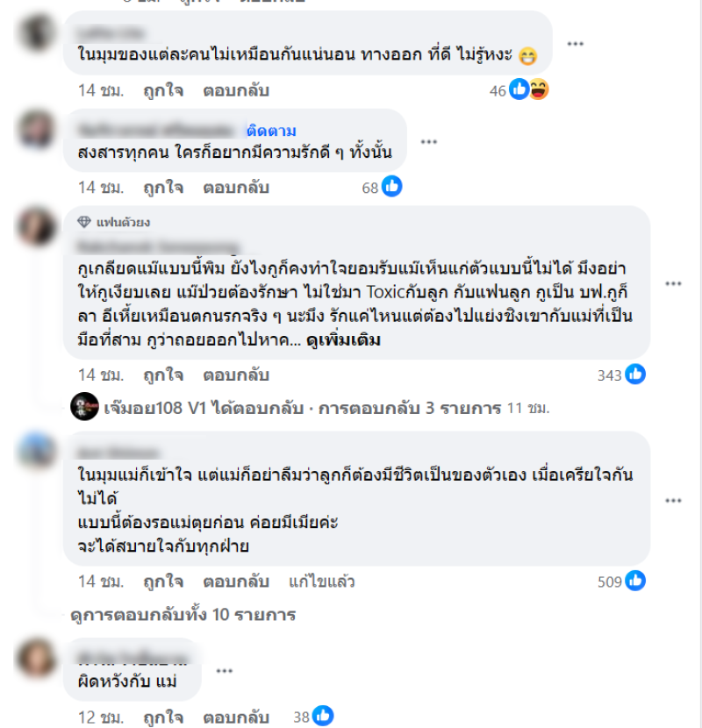The image size is (702, 728).
Task: Click the like reaction icon showing 509
Action: [x=635, y=581]
